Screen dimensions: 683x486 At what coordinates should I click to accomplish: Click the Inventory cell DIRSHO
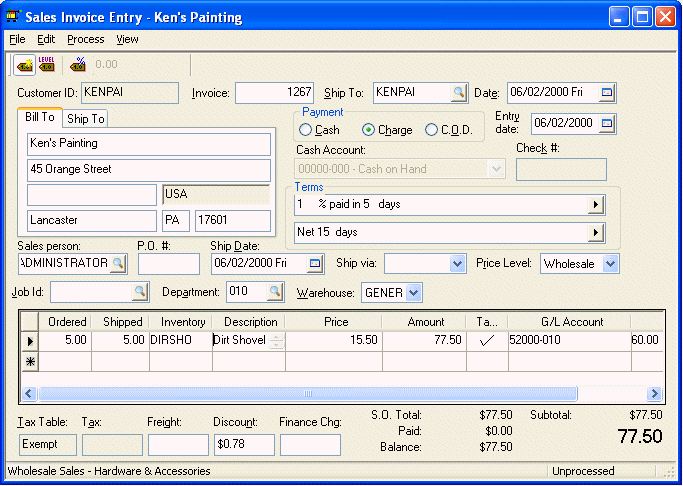[181, 341]
